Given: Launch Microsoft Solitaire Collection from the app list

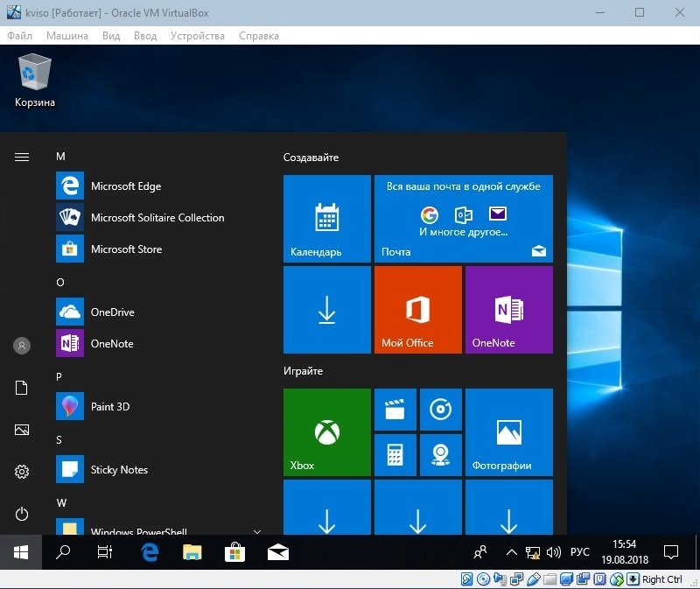Looking at the screenshot, I should click(x=157, y=217).
